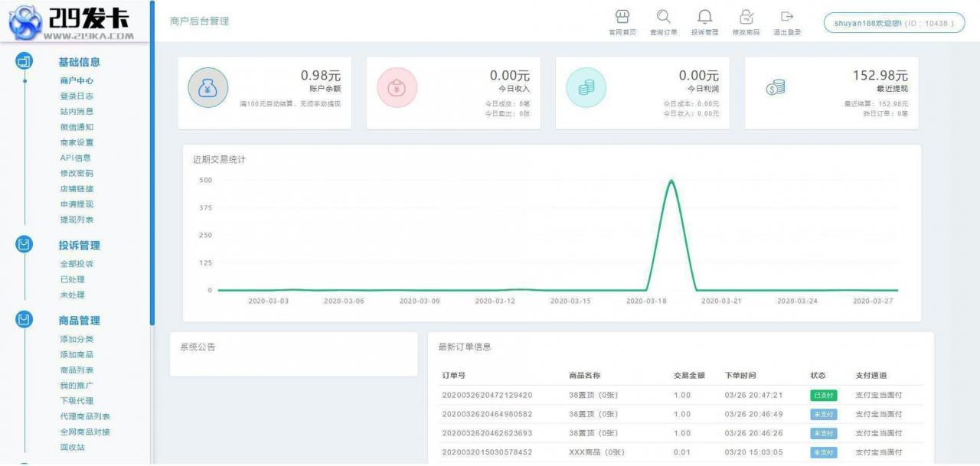
Task: View 未处理 complaints in the sidebar
Action: click(72, 295)
